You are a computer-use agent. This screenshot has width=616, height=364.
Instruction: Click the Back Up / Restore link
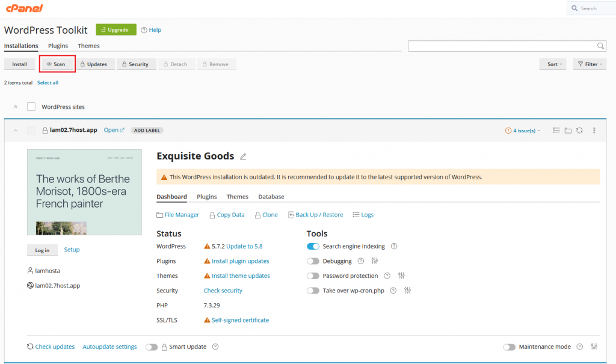click(x=315, y=215)
